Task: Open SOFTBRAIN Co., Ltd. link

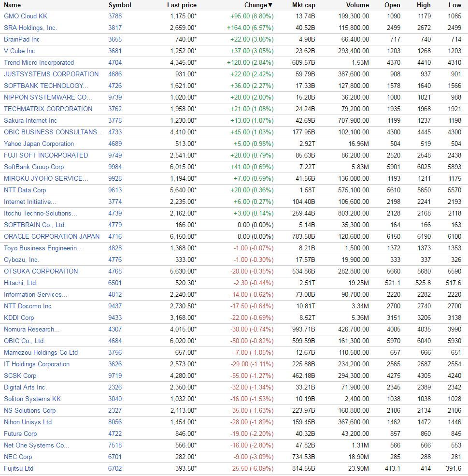Action: coord(35,225)
